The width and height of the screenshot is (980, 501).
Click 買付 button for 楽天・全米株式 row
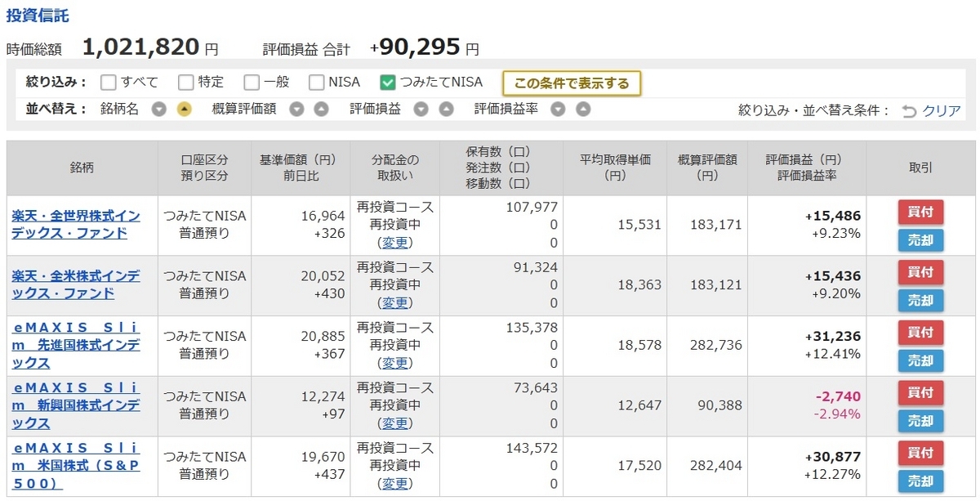(x=920, y=272)
